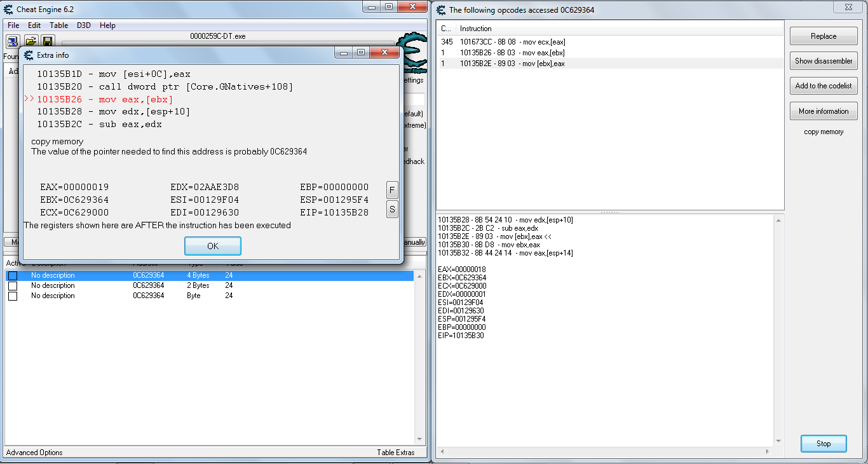Click the Stop button

824,444
